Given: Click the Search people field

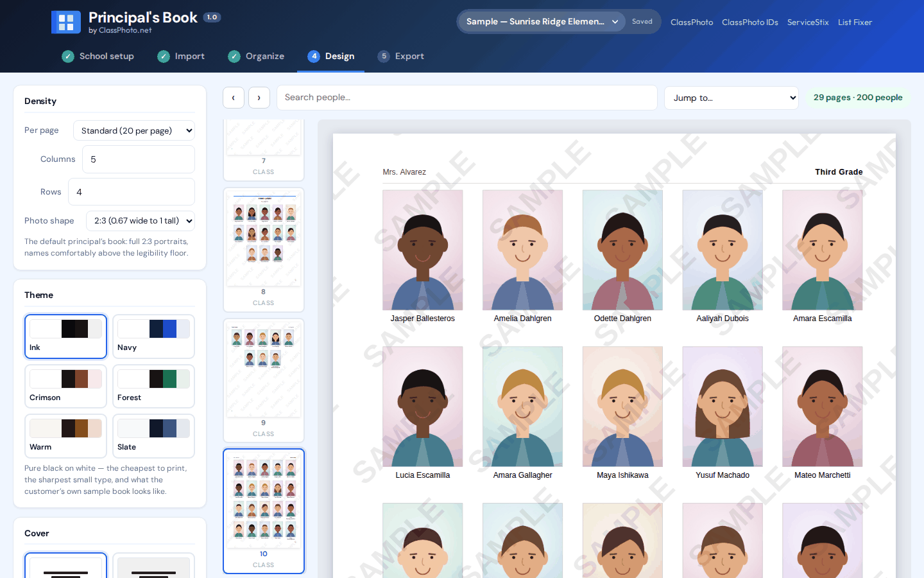Looking at the screenshot, I should point(467,98).
